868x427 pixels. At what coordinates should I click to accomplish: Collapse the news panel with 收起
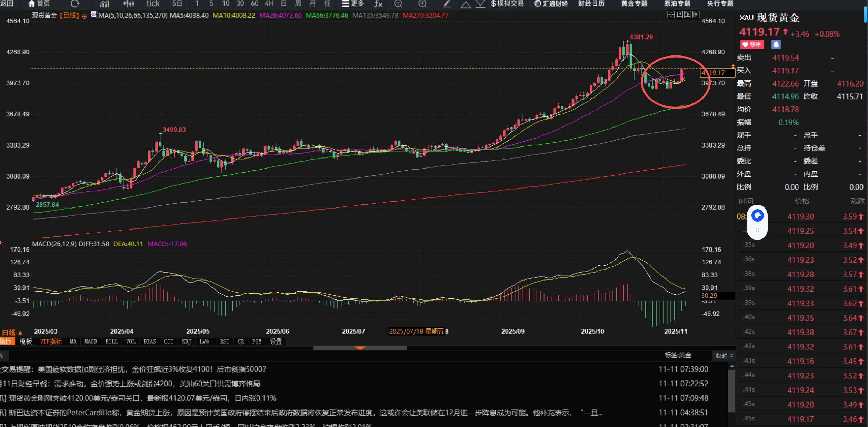tap(724, 355)
